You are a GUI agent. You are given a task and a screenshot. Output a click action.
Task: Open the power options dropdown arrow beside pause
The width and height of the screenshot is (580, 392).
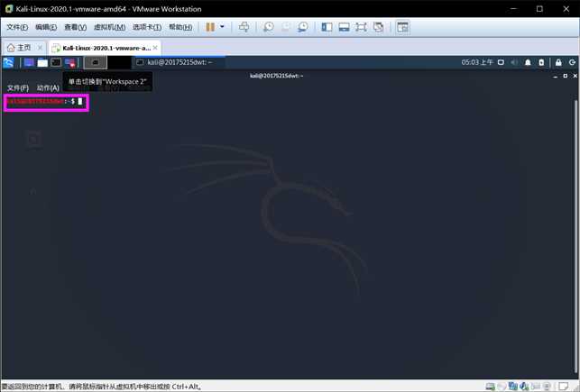click(x=222, y=27)
